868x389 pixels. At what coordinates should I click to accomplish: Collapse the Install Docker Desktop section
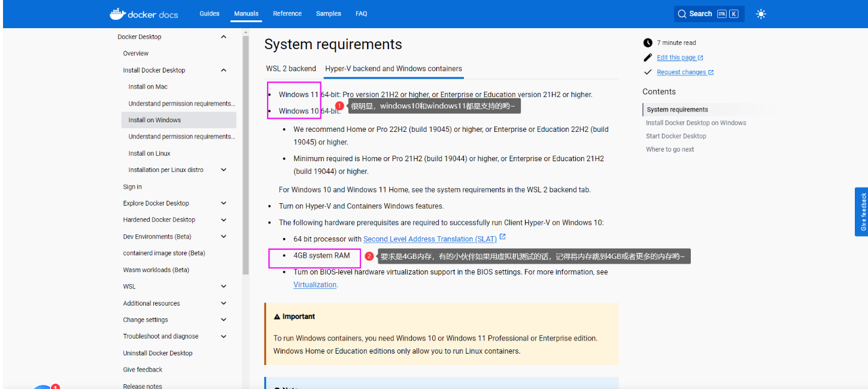tap(223, 70)
